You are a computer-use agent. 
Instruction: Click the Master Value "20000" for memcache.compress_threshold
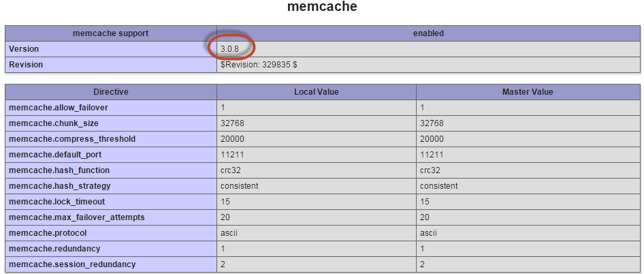[432, 139]
